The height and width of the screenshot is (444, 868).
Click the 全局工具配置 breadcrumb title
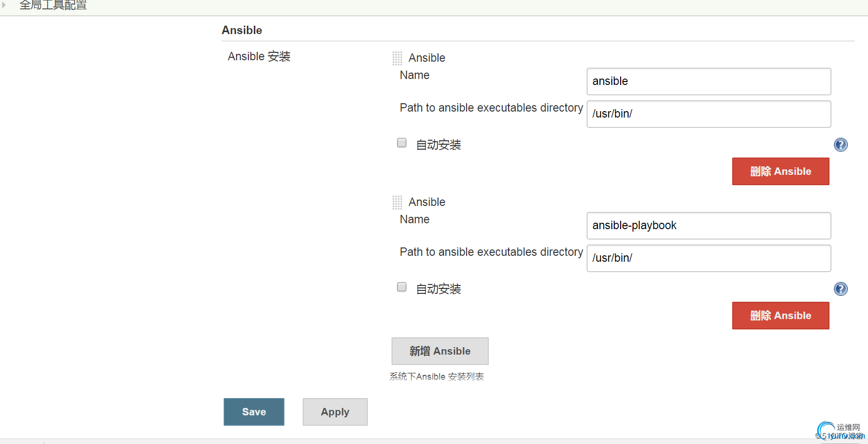[x=53, y=5]
